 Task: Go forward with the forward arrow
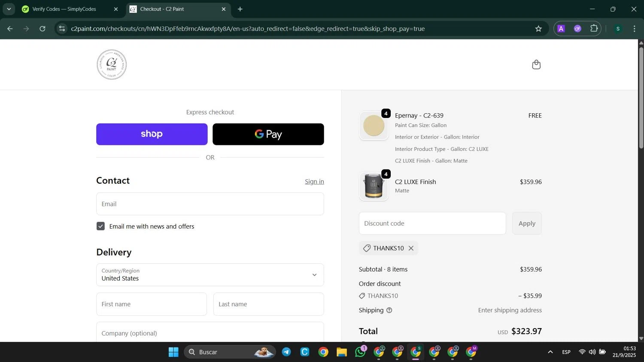point(26,29)
